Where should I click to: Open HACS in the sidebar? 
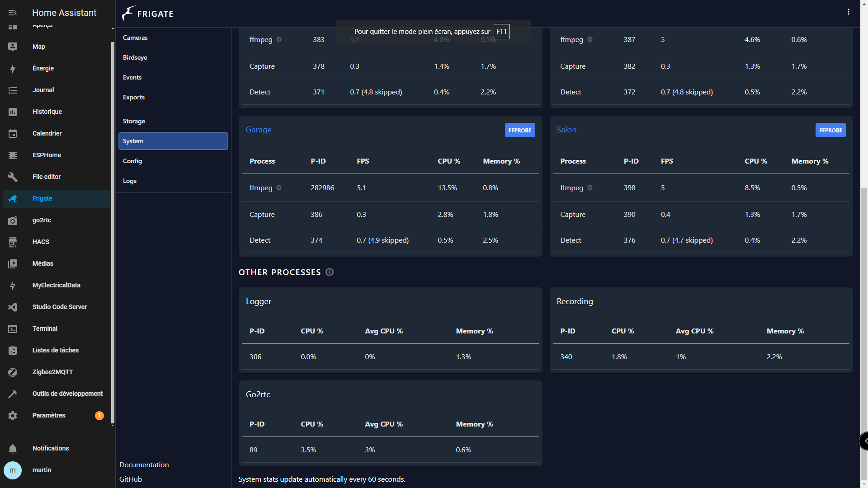tap(41, 242)
